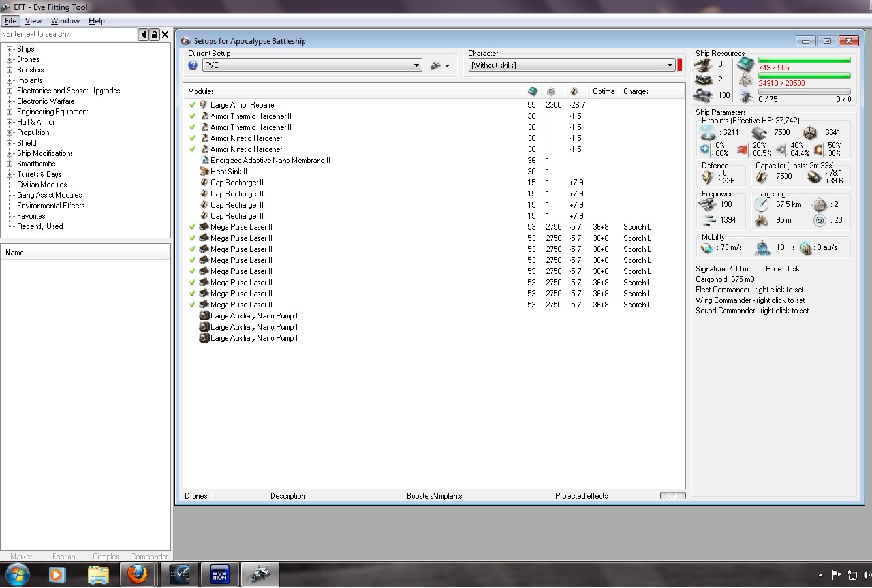Click the scan resolution icon showing 95 mm

pos(761,221)
